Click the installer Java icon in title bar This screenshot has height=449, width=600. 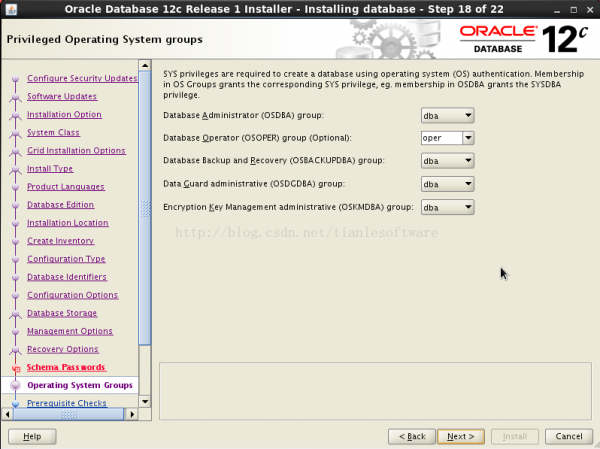coord(11,9)
